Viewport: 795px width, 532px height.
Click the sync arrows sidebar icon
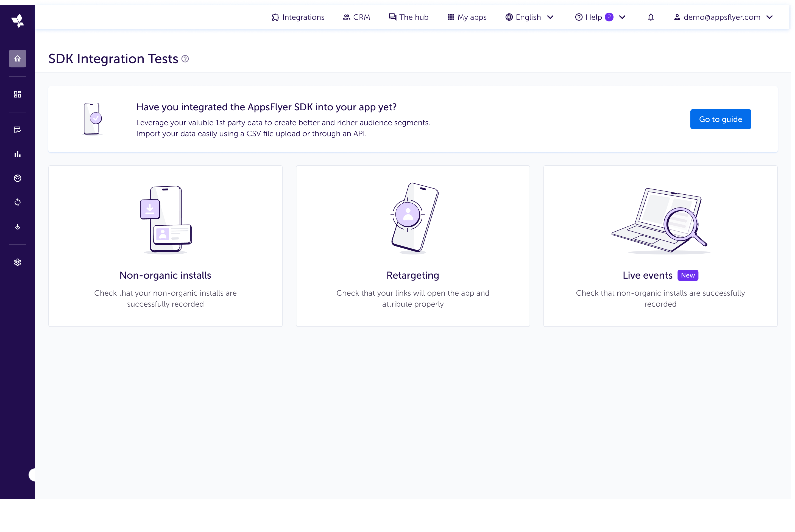(18, 203)
